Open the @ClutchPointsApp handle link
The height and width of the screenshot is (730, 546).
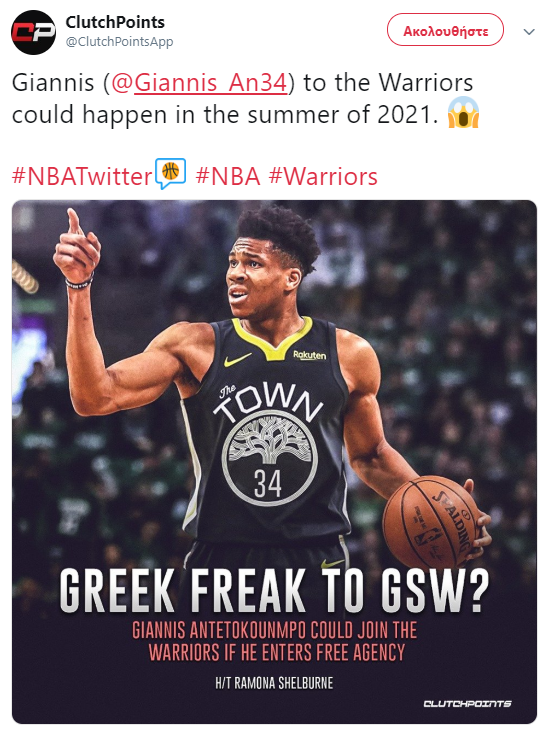click(119, 42)
